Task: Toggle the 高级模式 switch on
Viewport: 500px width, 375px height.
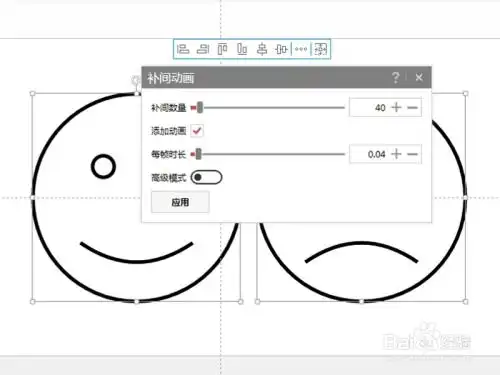Action: point(206,177)
